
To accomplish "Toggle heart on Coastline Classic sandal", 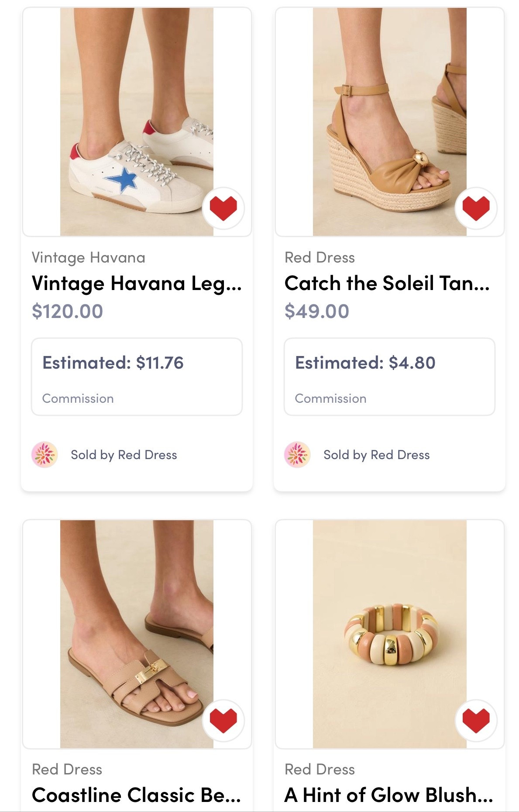I will pyautogui.click(x=223, y=720).
